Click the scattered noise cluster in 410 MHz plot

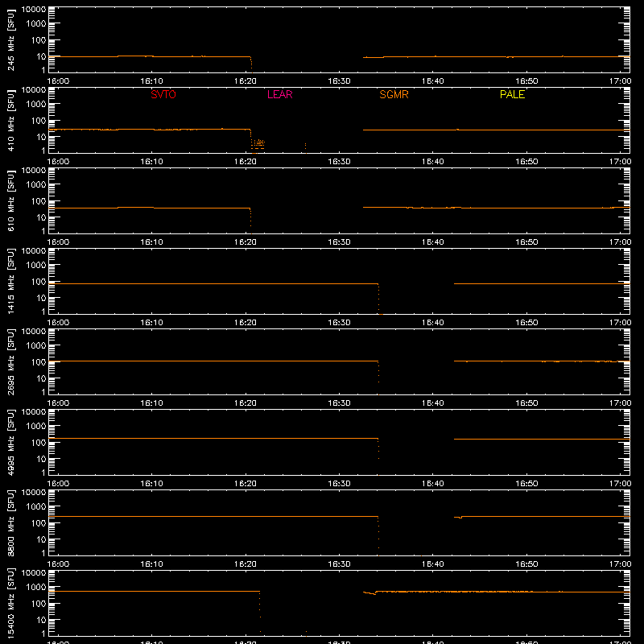pyautogui.click(x=258, y=144)
